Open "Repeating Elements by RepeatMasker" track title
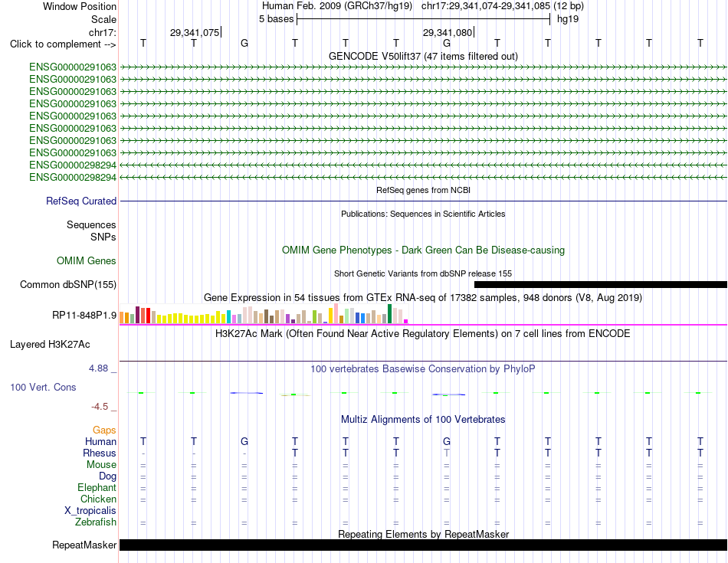The height and width of the screenshot is (563, 728). coord(423,534)
